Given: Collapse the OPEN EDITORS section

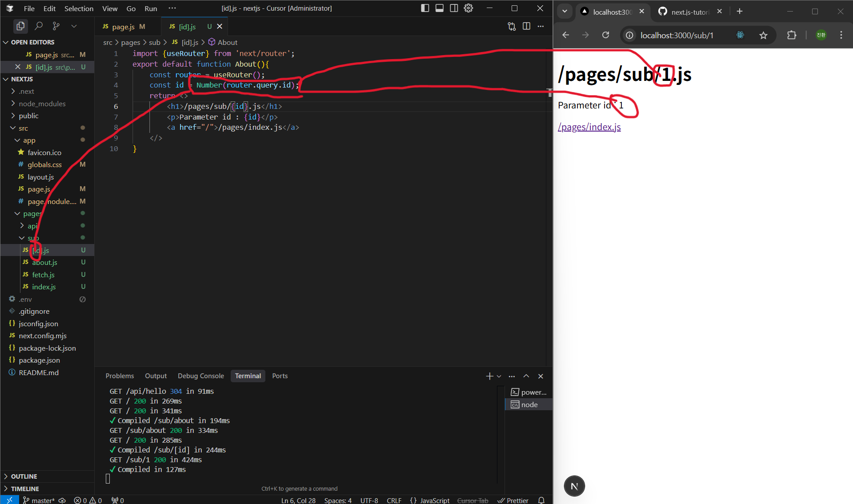Looking at the screenshot, I should (6, 42).
